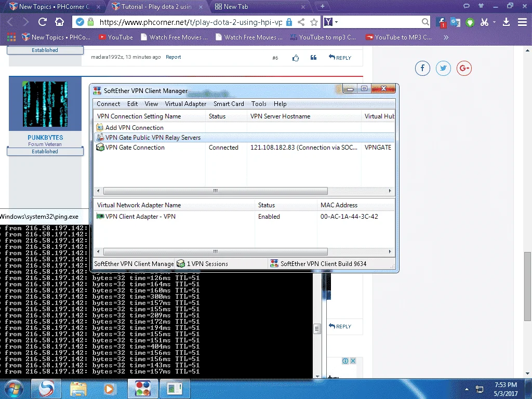Screen dimensions: 532x399
Task: Click the MAC Address column header
Action: pos(356,205)
